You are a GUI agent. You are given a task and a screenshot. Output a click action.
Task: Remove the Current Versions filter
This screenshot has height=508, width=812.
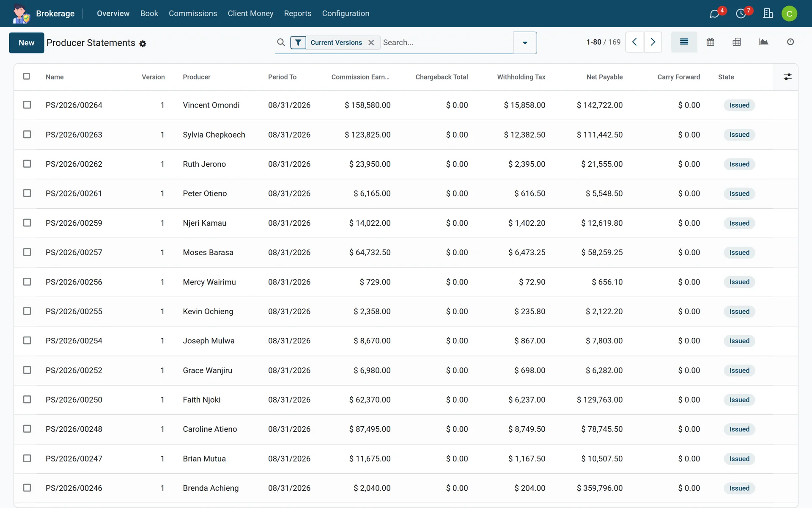371,42
